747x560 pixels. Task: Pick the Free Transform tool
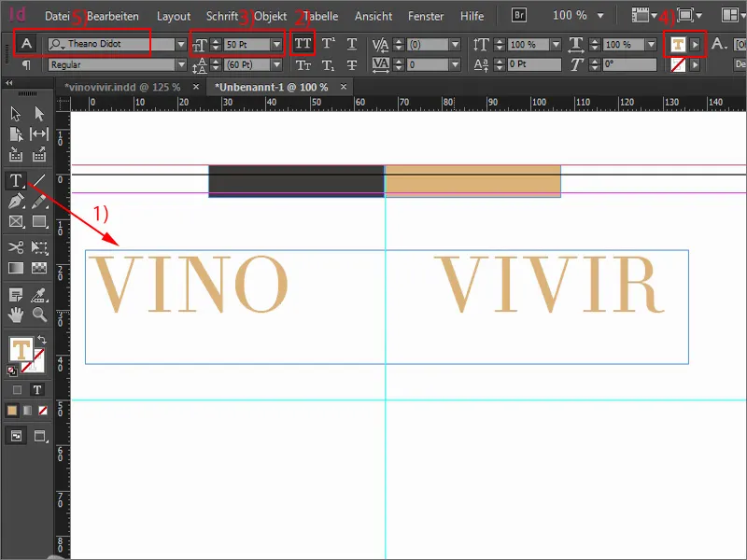39,247
